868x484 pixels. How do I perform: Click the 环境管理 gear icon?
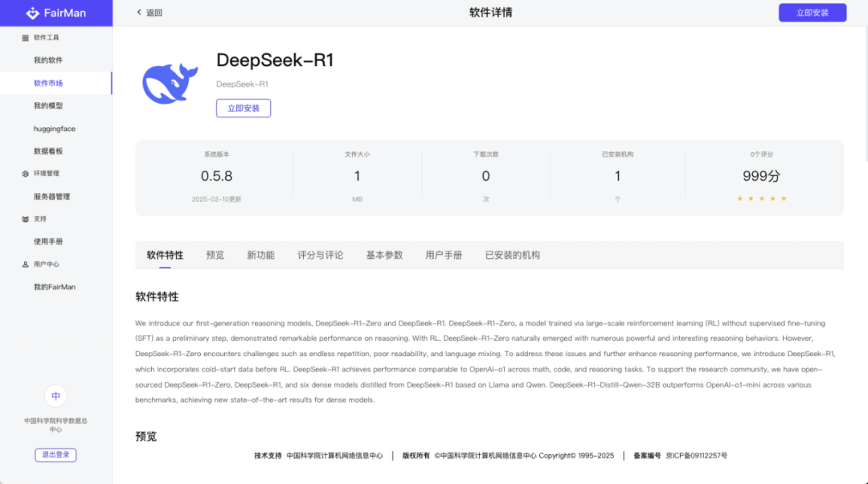(x=25, y=174)
